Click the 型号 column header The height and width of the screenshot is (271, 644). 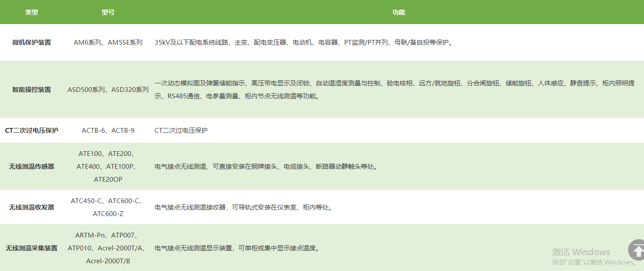click(x=108, y=12)
